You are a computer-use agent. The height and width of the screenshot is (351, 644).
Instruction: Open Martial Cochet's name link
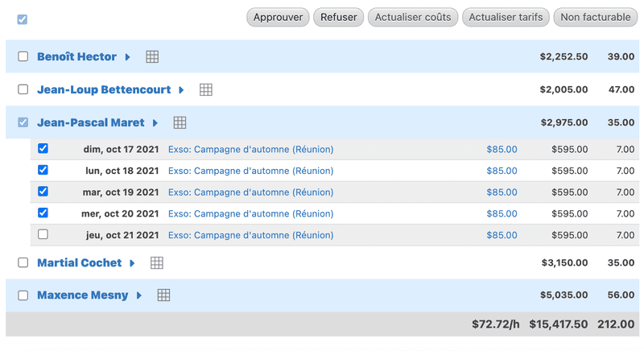(79, 263)
